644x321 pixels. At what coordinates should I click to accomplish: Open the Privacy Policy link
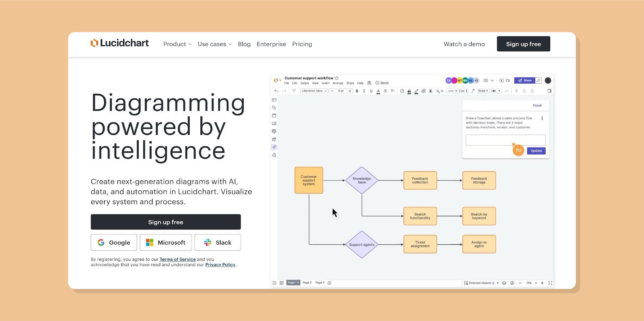220,265
